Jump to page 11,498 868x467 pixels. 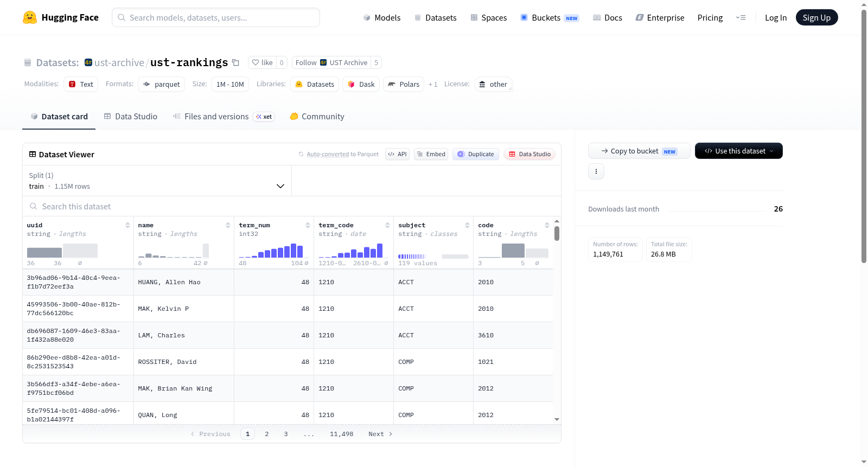(342, 434)
